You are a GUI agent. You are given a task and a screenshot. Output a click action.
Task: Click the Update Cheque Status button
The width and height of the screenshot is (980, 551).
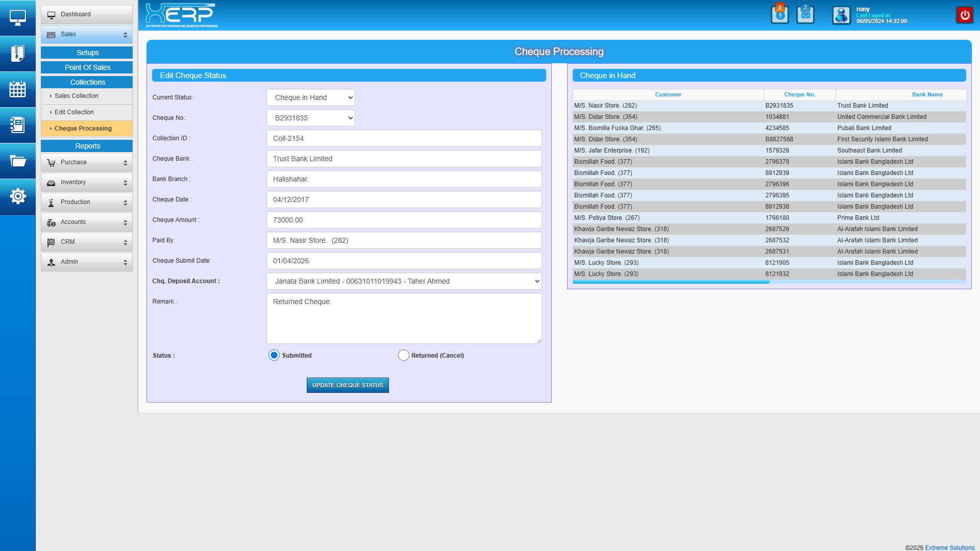tap(348, 385)
